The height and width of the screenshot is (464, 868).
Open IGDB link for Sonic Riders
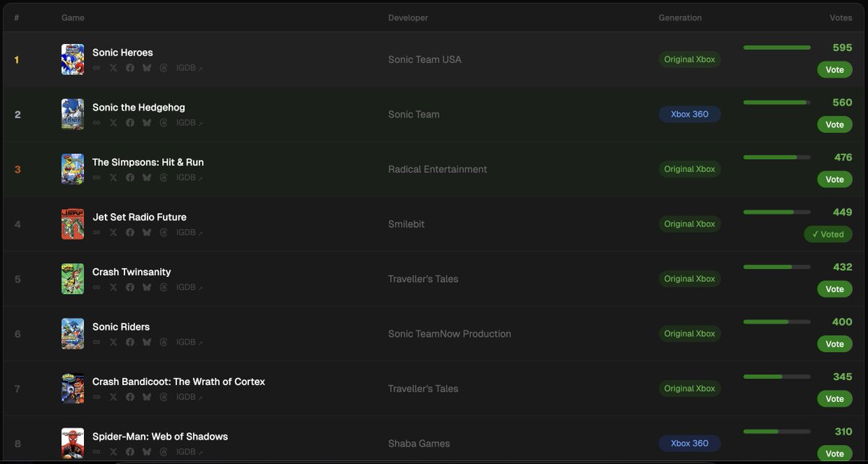pyautogui.click(x=190, y=343)
